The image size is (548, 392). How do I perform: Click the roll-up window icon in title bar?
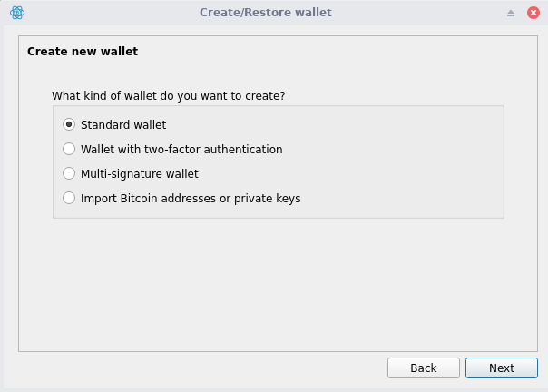pos(511,13)
